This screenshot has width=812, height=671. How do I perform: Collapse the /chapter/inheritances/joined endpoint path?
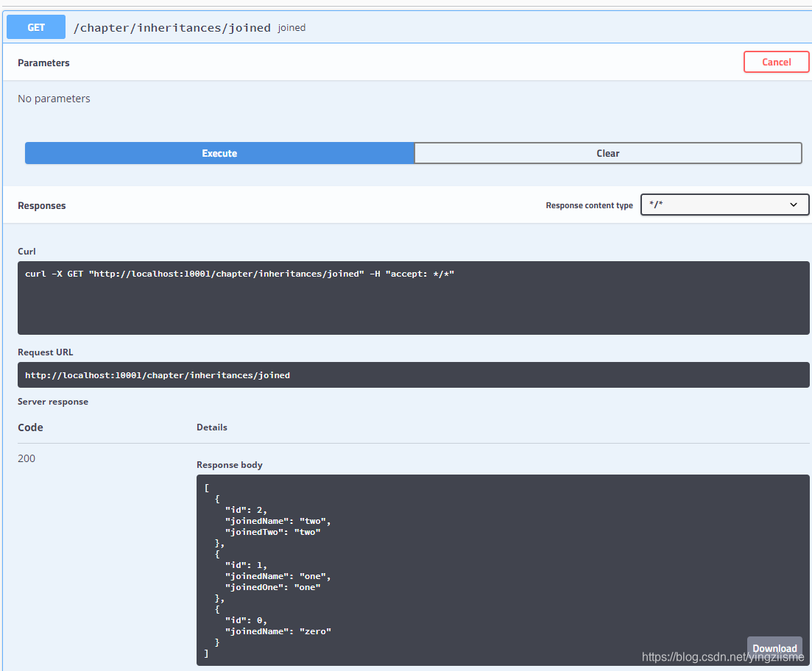pos(172,27)
